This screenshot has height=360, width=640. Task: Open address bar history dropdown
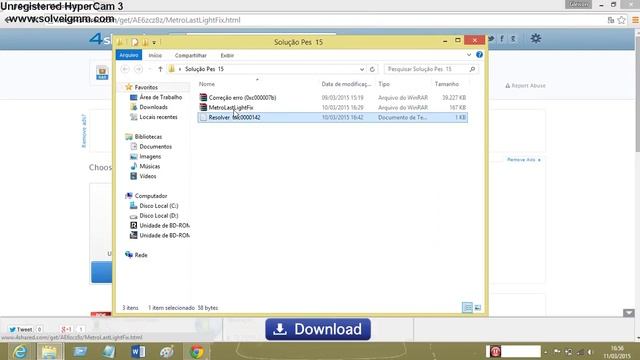point(362,69)
